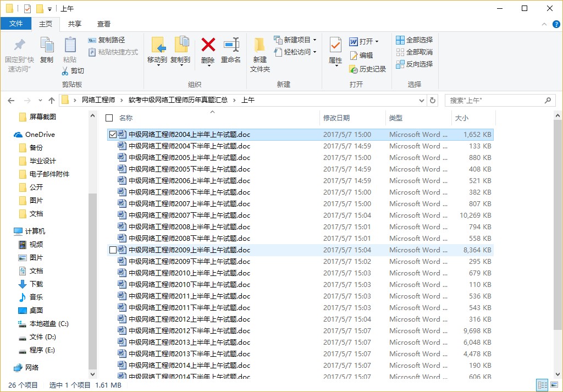Image resolution: width=563 pixels, height=392 pixels.
Task: Open the File (文件) tab
Action: [16, 24]
